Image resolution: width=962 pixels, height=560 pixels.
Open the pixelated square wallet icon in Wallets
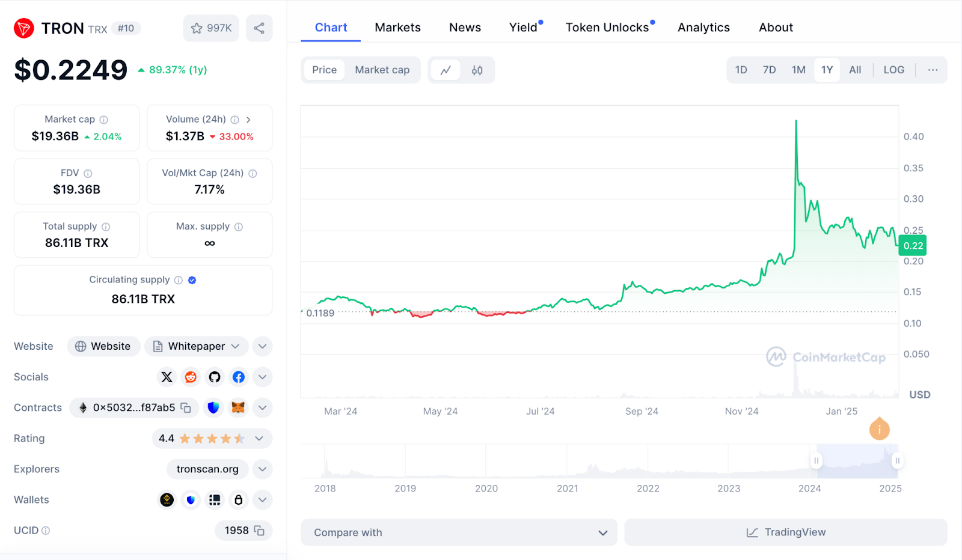tap(215, 499)
